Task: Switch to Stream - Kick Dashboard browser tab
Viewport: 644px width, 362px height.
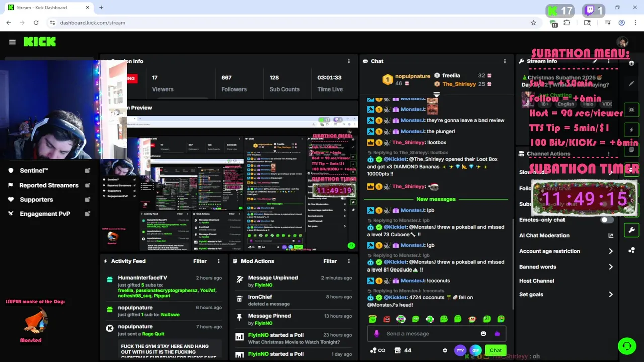Action: click(x=49, y=8)
